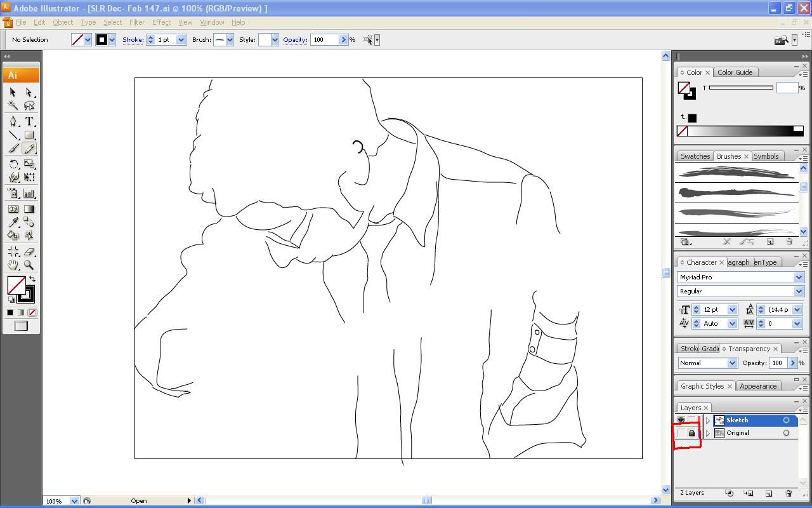This screenshot has width=812, height=508.
Task: Grab the Hand tool
Action: (x=13, y=265)
